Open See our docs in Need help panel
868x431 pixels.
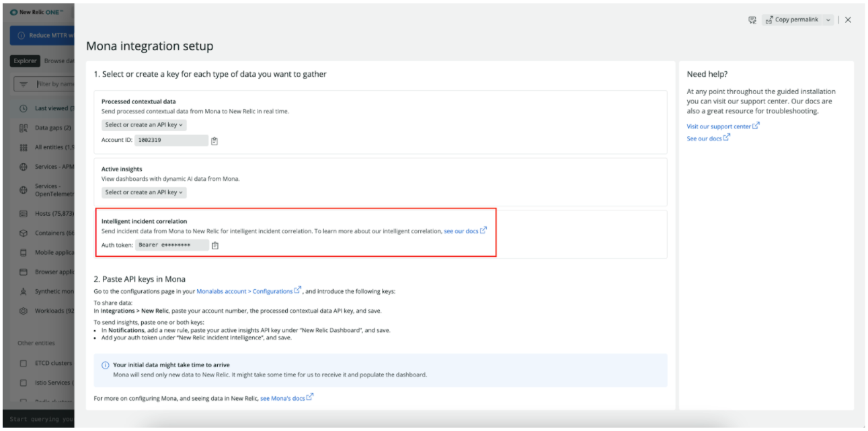coord(708,139)
